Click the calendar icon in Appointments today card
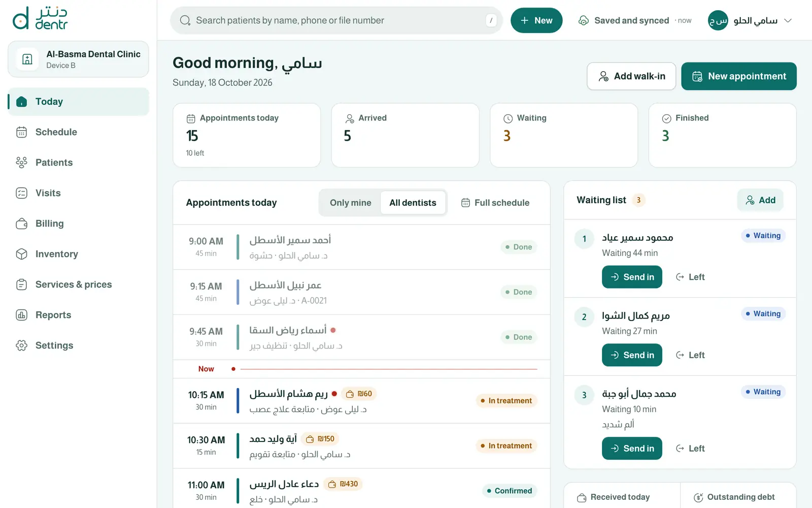This screenshot has width=812, height=508. pos(191,118)
